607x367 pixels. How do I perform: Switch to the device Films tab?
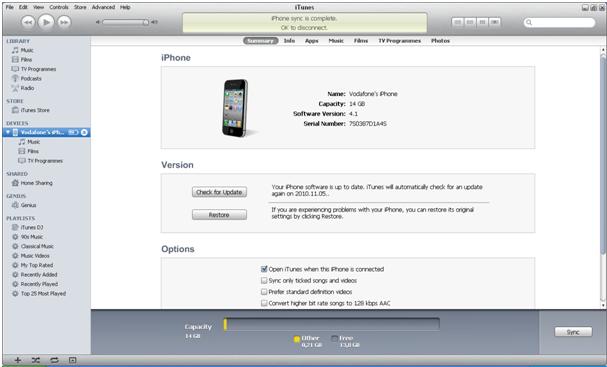pos(361,41)
